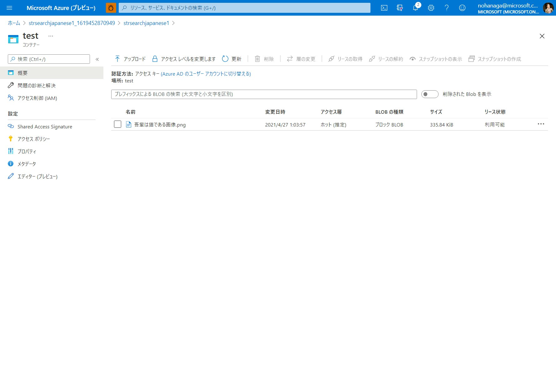Screen dimensions: 556x392
Task: Open Azure portal settings gear
Action: (431, 8)
